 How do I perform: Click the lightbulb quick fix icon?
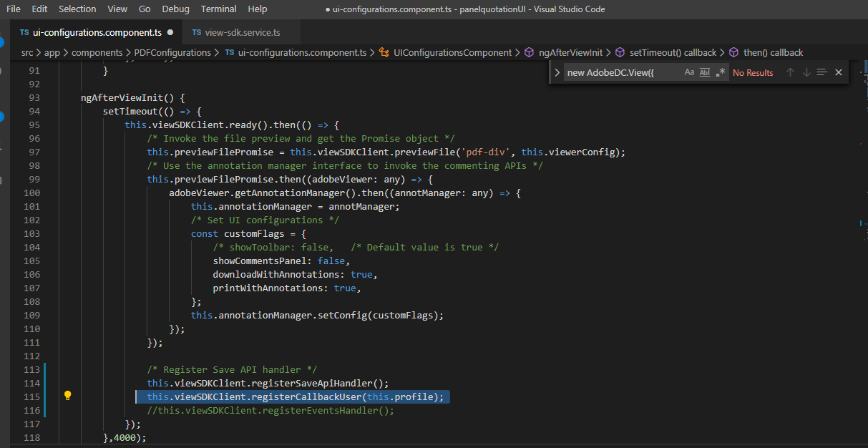67,394
